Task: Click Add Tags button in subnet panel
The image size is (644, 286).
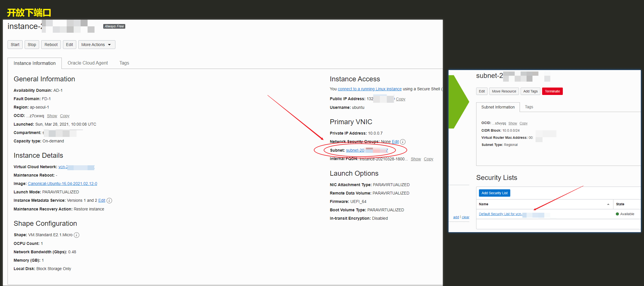Action: tap(530, 91)
